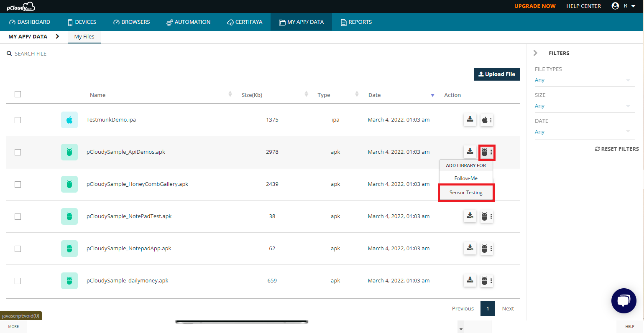
Task: Check the pCloudySample_dailymoney.apk checkbox
Action: click(x=18, y=281)
